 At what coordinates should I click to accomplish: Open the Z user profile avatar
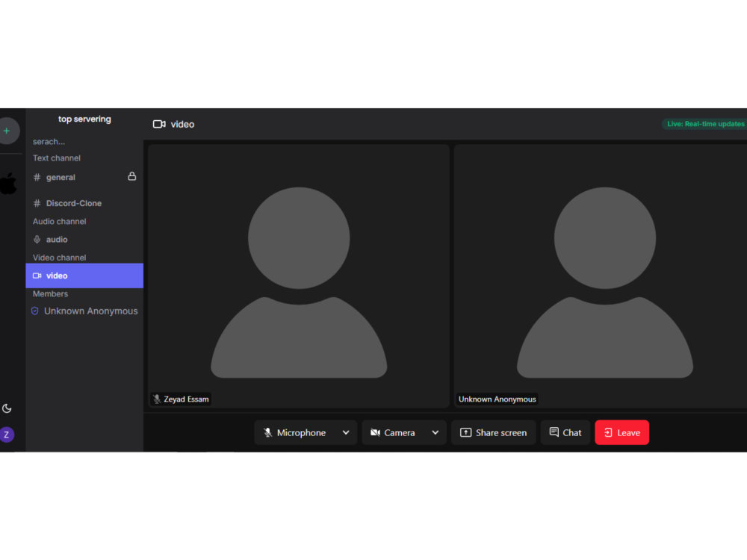[7, 435]
